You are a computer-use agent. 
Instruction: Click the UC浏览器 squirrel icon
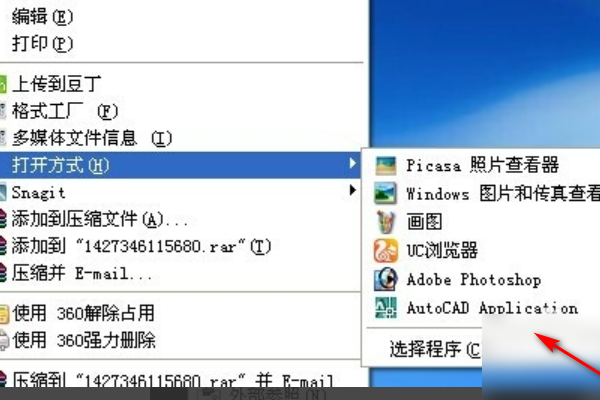(x=386, y=250)
